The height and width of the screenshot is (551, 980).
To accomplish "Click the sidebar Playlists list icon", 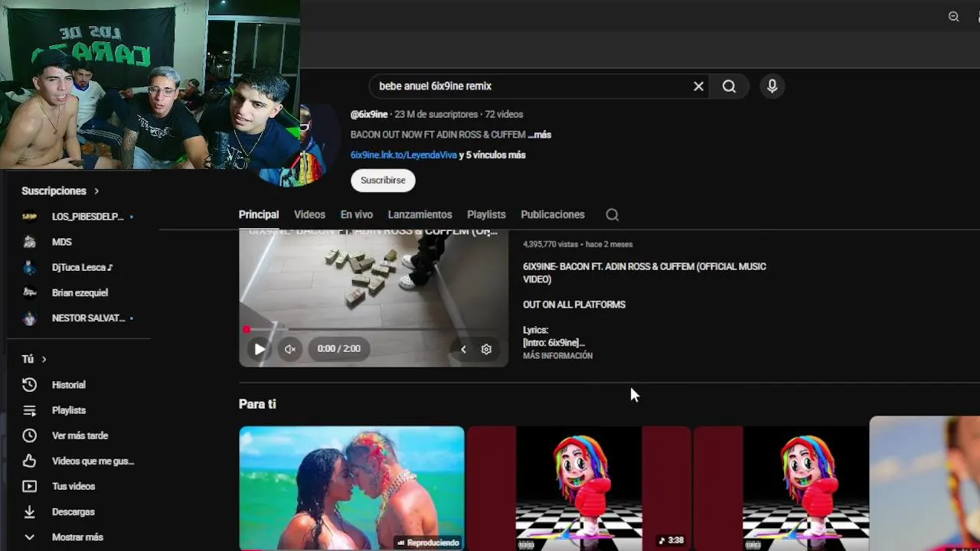I will [x=29, y=410].
